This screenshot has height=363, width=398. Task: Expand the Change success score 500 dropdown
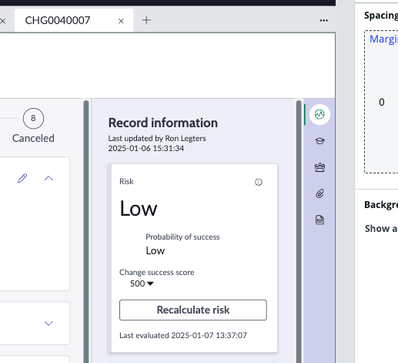pos(142,284)
